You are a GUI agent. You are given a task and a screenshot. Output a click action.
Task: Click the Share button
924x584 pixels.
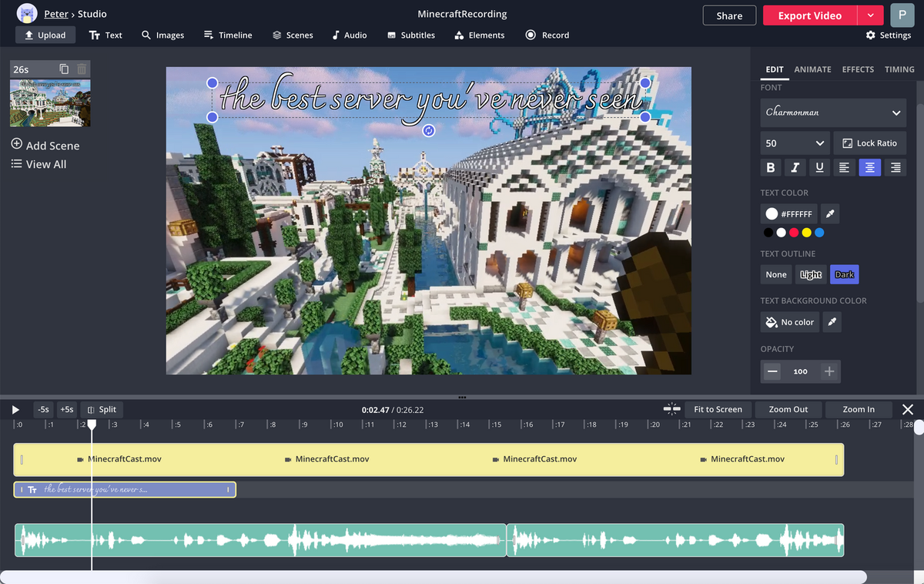point(728,15)
